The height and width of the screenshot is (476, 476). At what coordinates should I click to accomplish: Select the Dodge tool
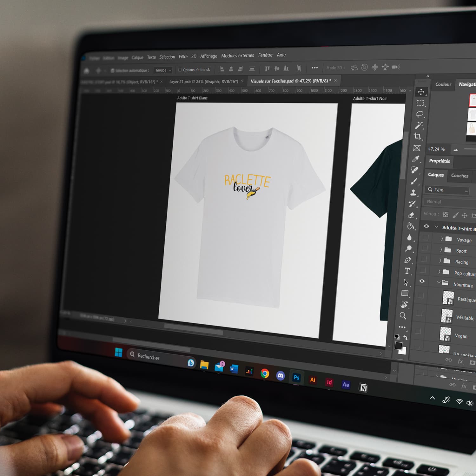pyautogui.click(x=409, y=248)
